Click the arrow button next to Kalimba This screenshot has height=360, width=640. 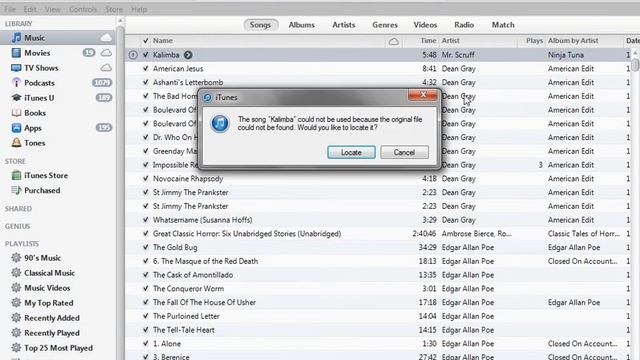188,55
